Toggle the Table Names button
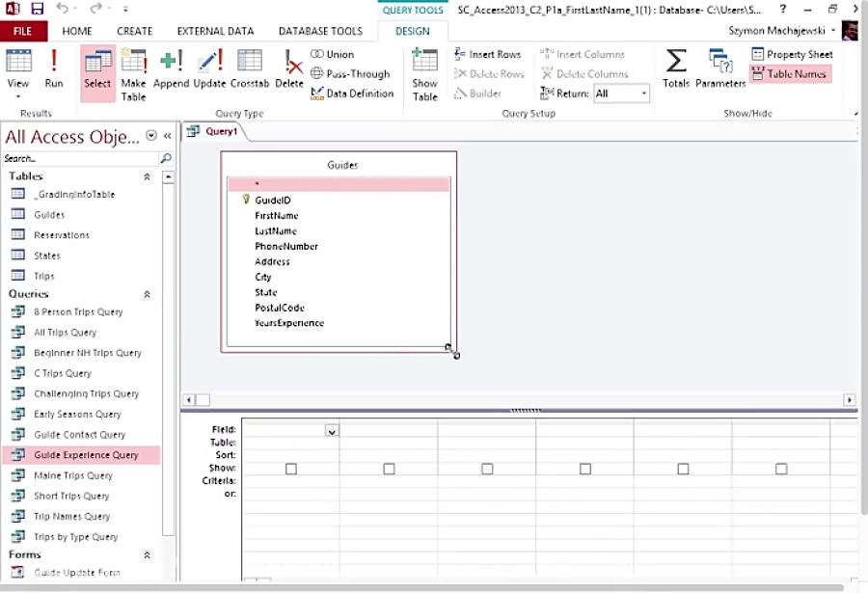 point(790,73)
